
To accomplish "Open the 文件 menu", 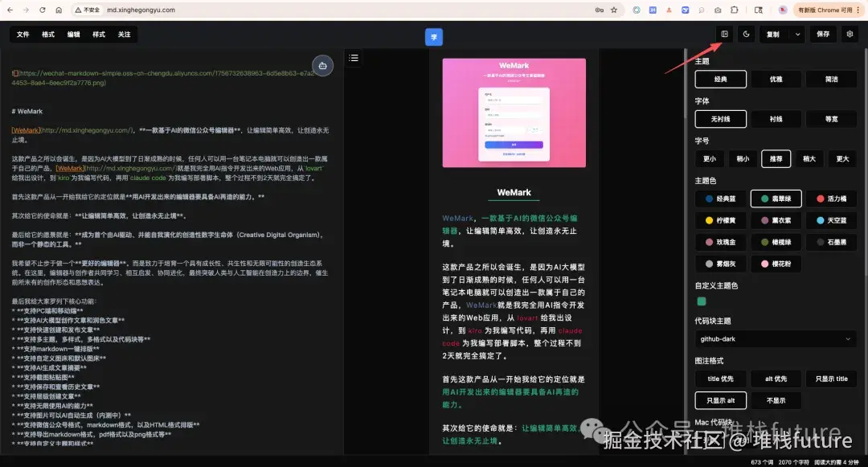I will [23, 34].
